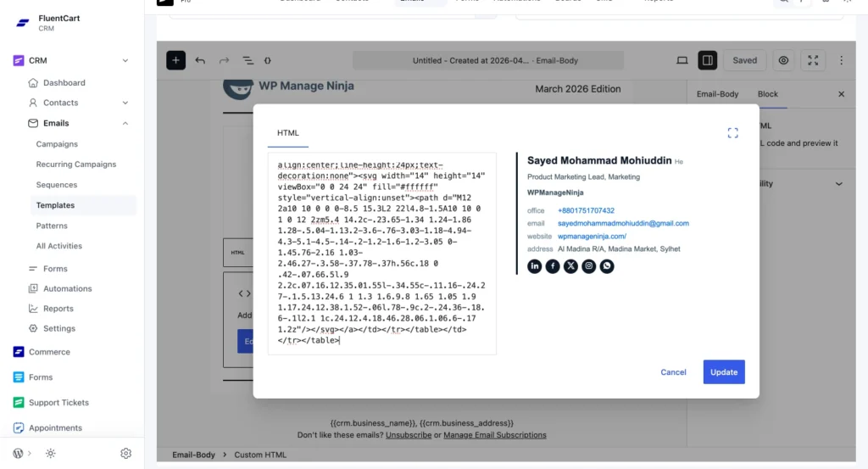868x469 pixels.
Task: Click the Saved button in toolbar
Action: click(x=744, y=60)
